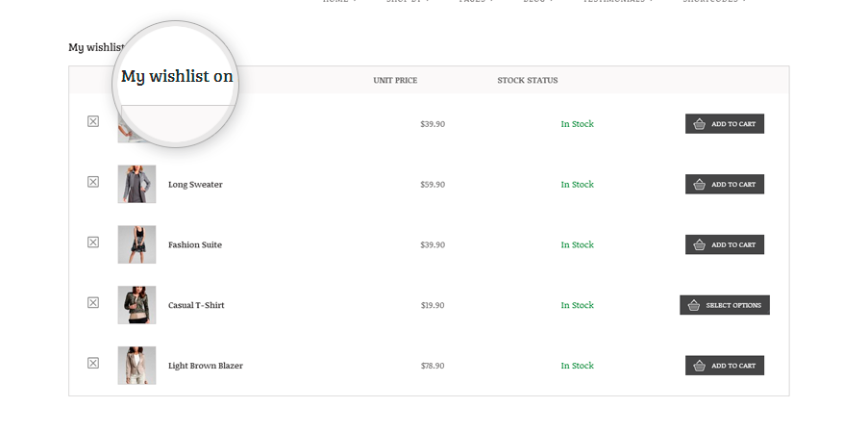This screenshot has width=868, height=433.
Task: Open the Light Brown Blazer product thumbnail
Action: coord(136,366)
